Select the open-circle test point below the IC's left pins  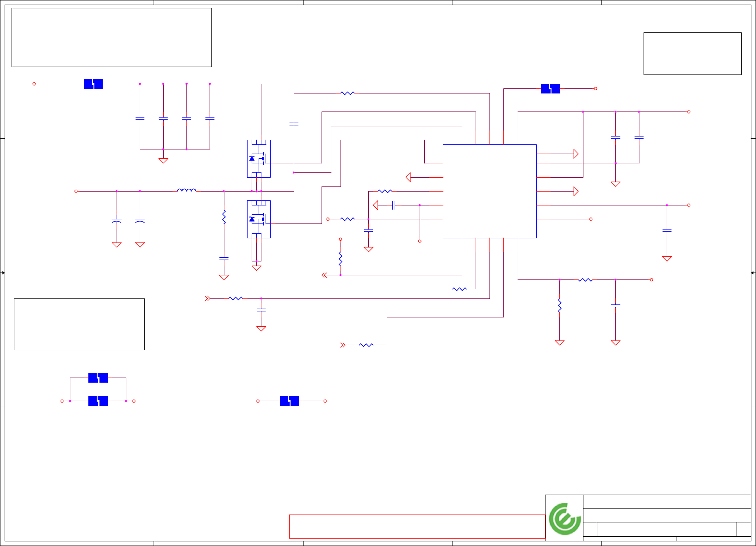(x=420, y=241)
